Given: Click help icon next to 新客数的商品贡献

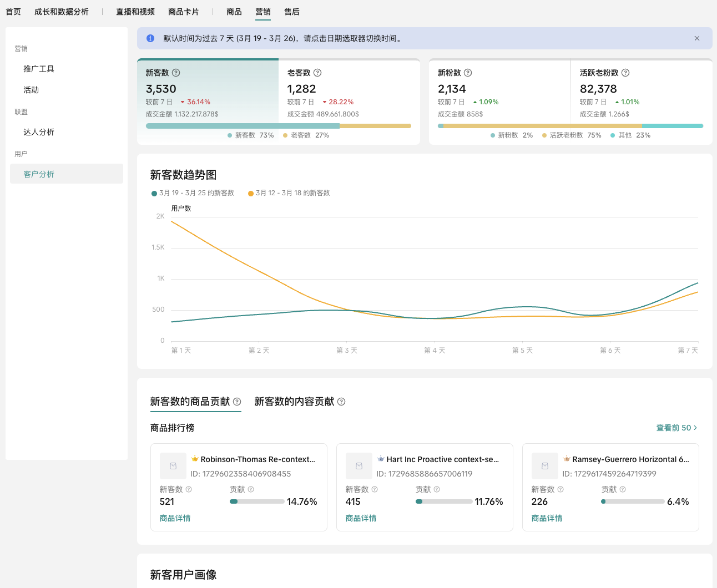Looking at the screenshot, I should point(237,402).
